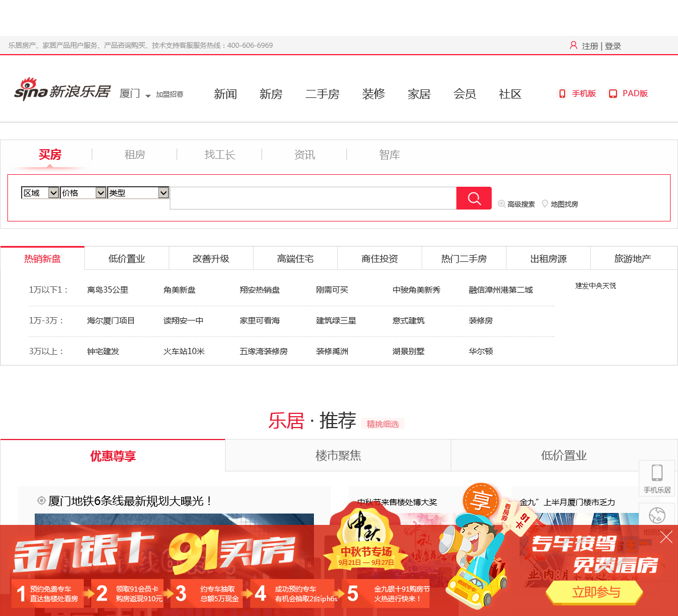Select the 热销新盘 tab

pyautogui.click(x=42, y=258)
